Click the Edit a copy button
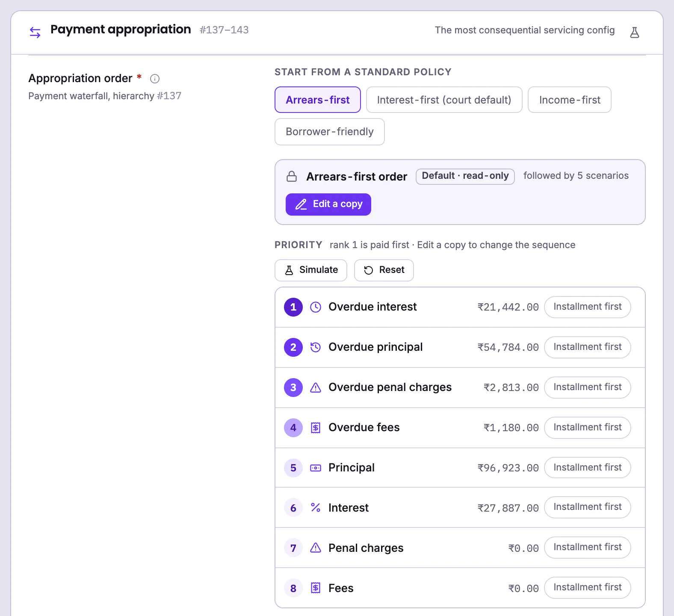Viewport: 674px width, 616px height. point(328,204)
